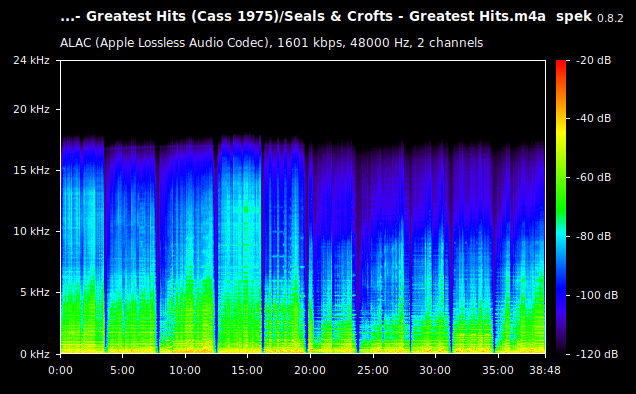The height and width of the screenshot is (394, 636).
Task: Click the 0:00 time axis label
Action: (x=60, y=370)
